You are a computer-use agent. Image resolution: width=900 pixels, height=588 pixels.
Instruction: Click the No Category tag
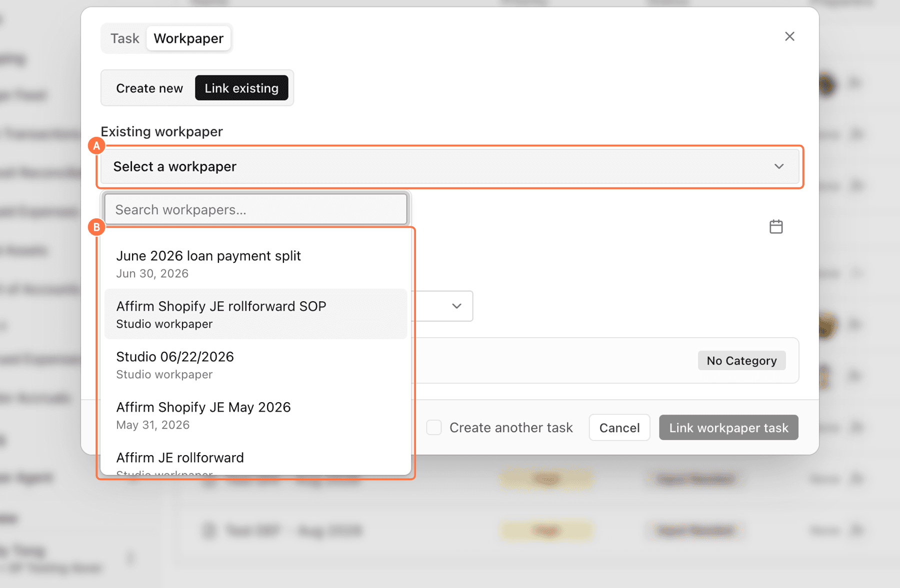(741, 361)
